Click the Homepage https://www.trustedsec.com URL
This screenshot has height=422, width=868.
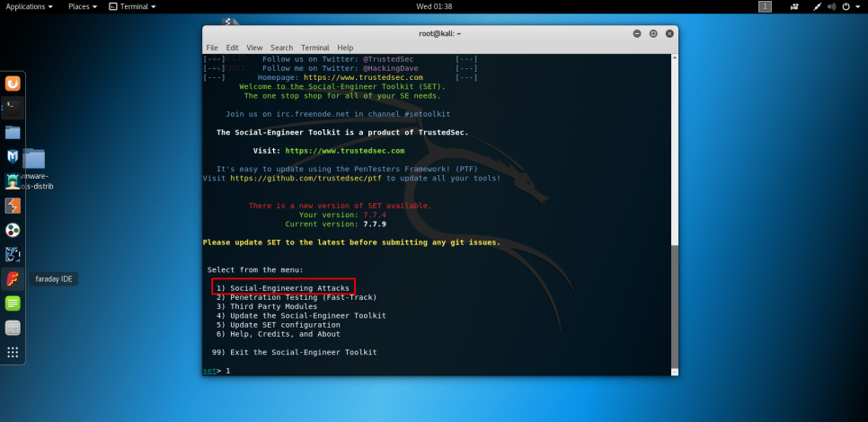point(363,77)
